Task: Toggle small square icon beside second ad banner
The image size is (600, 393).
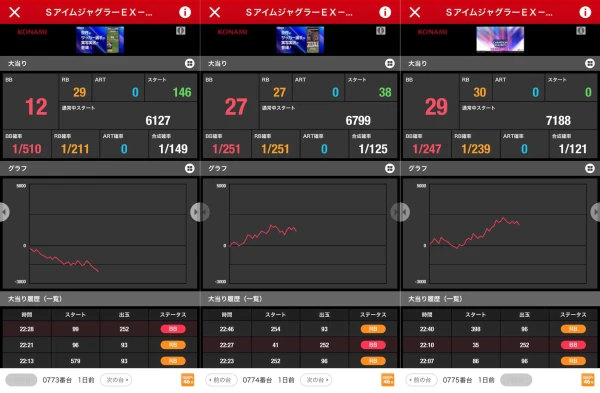Action: (381, 31)
